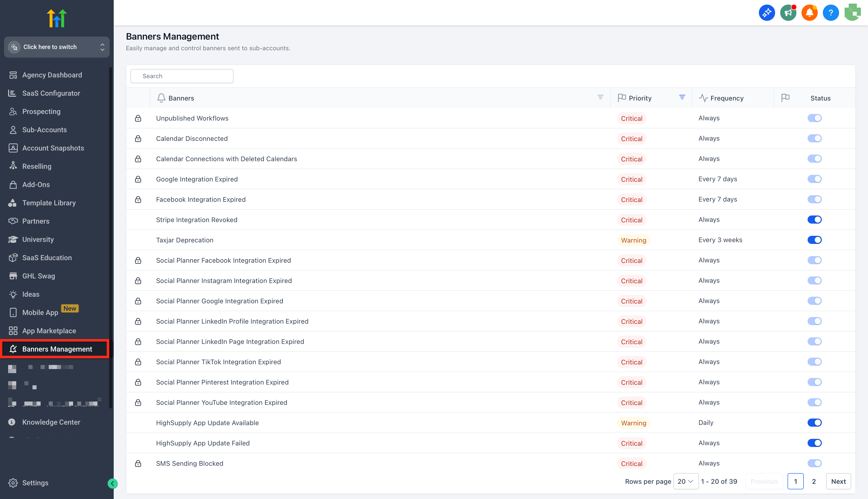The width and height of the screenshot is (868, 499).
Task: Click the Priority column filter icon
Action: (x=682, y=97)
